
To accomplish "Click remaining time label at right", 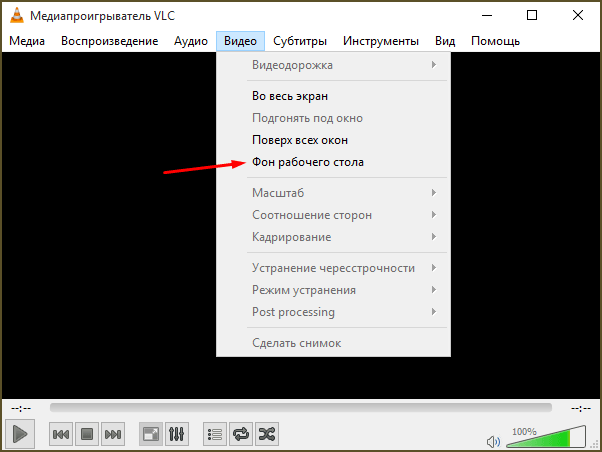I will tap(581, 408).
